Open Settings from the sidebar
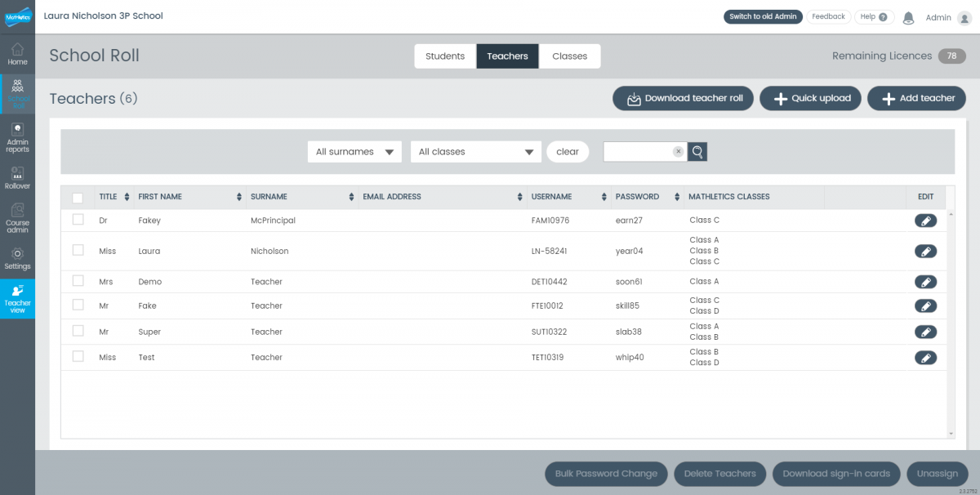Screen dimensions: 980x495 tap(17, 258)
